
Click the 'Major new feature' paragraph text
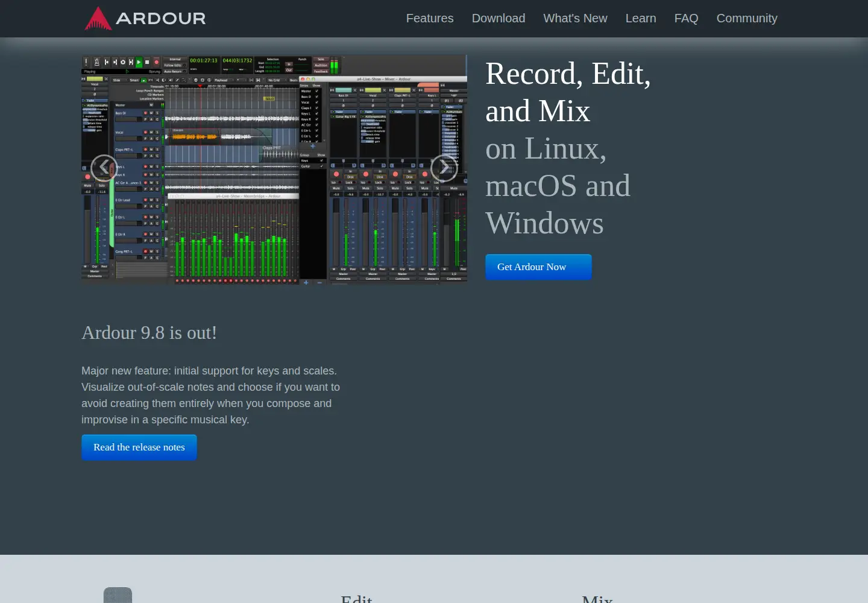(x=211, y=395)
